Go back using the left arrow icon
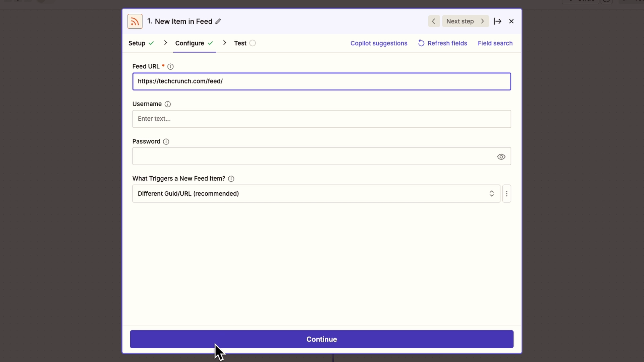The image size is (644, 362). click(x=433, y=21)
